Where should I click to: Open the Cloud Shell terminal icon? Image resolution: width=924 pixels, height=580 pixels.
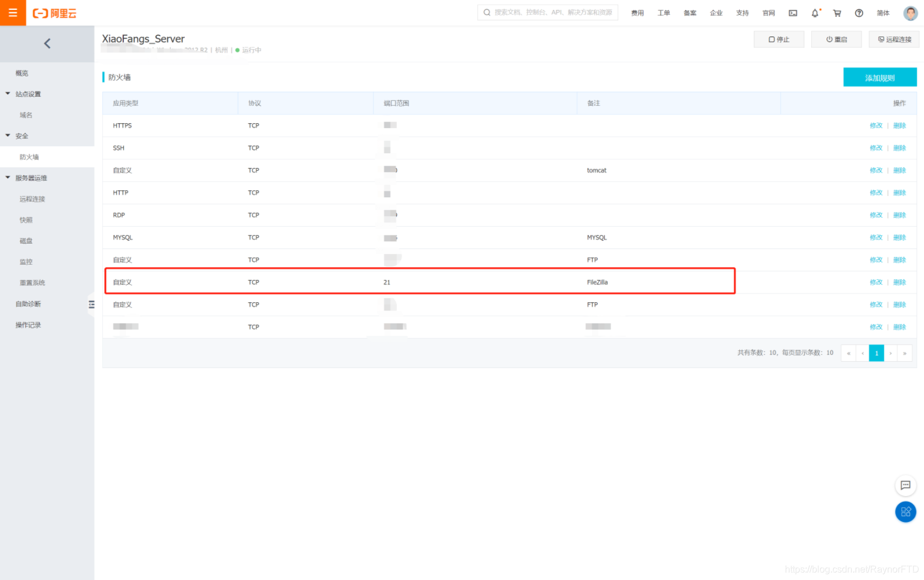tap(793, 13)
